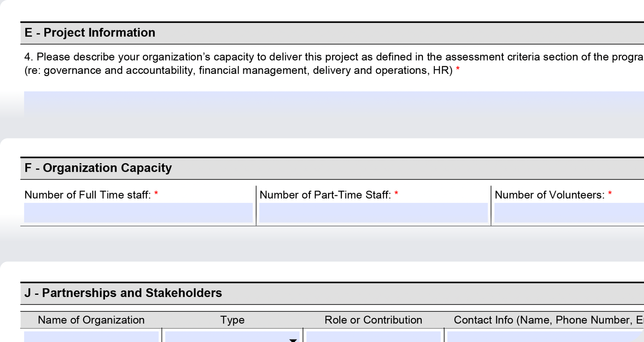This screenshot has width=644, height=342.
Task: Click the Contact Info column heading
Action: [545, 320]
